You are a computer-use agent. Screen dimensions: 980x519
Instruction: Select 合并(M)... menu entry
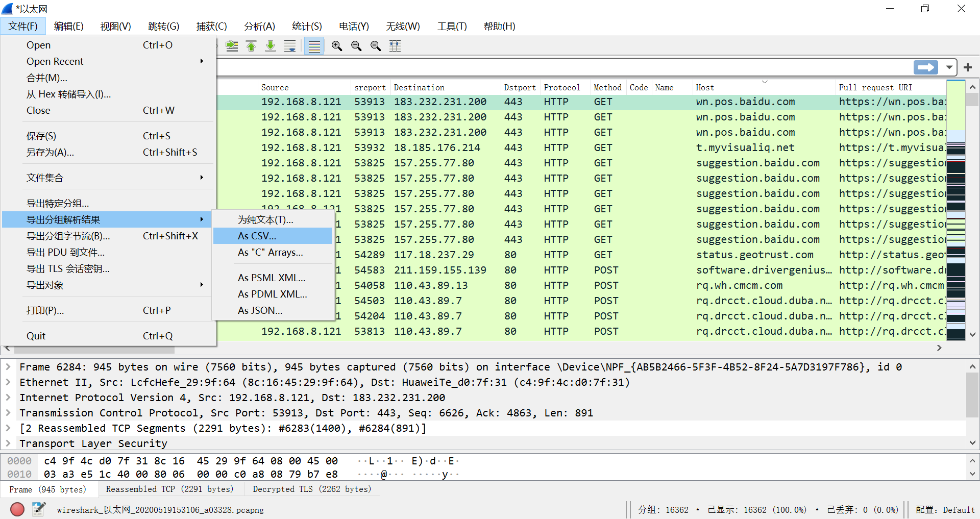click(107, 78)
